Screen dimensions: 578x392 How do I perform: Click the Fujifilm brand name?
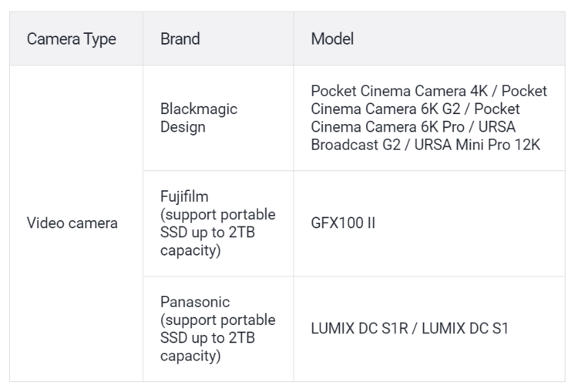[184, 196]
